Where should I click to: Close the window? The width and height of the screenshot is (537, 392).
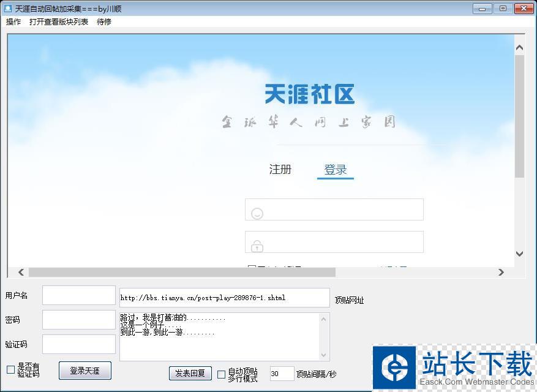(x=524, y=9)
